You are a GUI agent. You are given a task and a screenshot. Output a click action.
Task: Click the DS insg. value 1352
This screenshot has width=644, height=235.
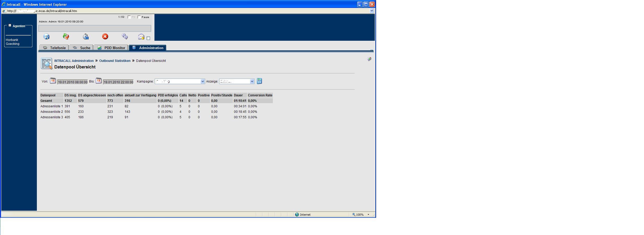tap(68, 101)
